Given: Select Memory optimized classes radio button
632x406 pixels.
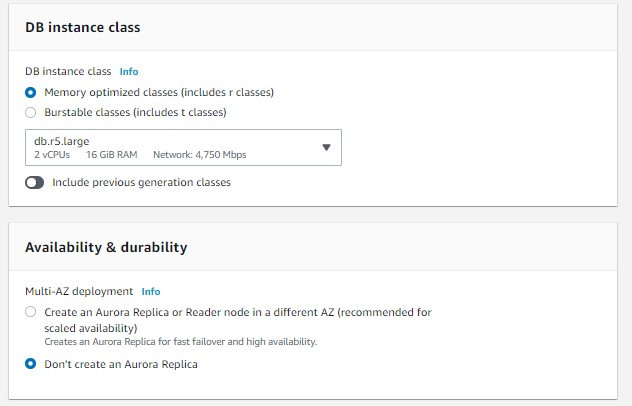Looking at the screenshot, I should pos(31,92).
